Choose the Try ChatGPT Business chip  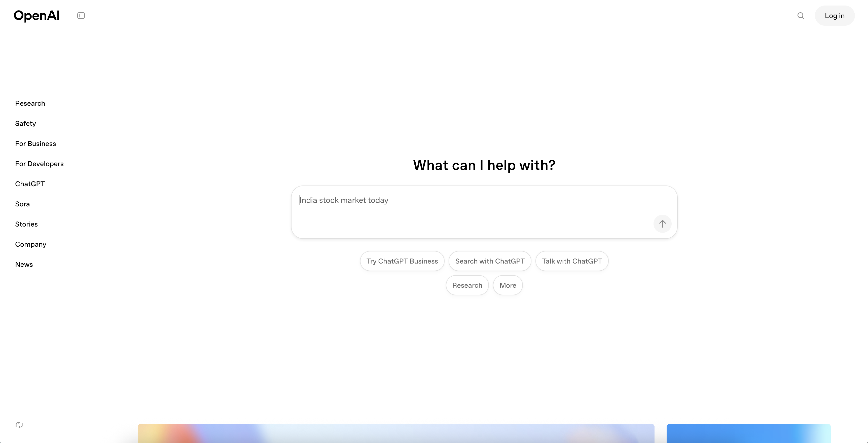click(x=402, y=261)
